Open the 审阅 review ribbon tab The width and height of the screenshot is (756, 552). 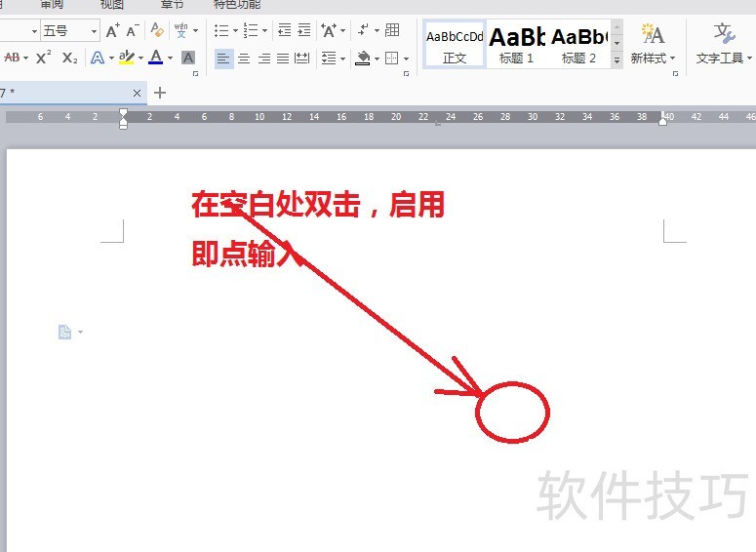52,4
